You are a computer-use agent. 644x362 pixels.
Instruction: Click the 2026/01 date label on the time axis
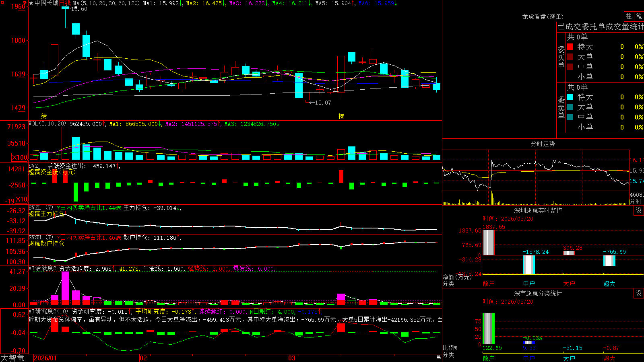click(x=45, y=358)
